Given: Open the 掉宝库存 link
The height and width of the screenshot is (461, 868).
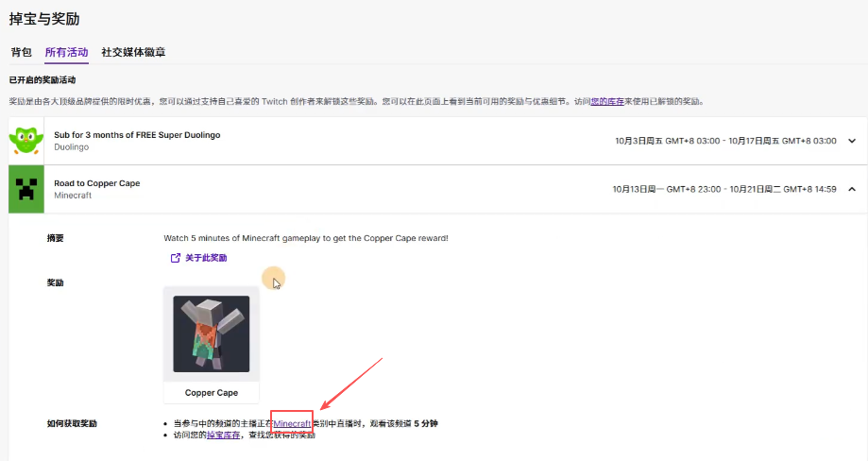Looking at the screenshot, I should pyautogui.click(x=223, y=435).
